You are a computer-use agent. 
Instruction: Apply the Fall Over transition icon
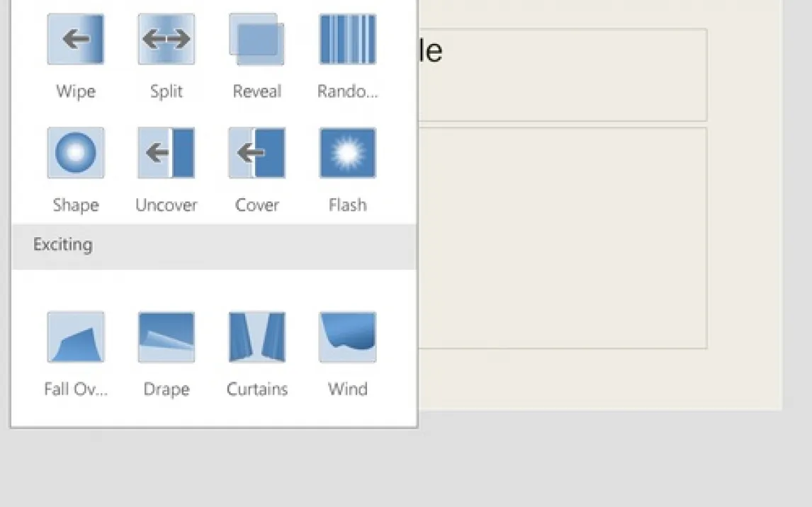point(76,337)
